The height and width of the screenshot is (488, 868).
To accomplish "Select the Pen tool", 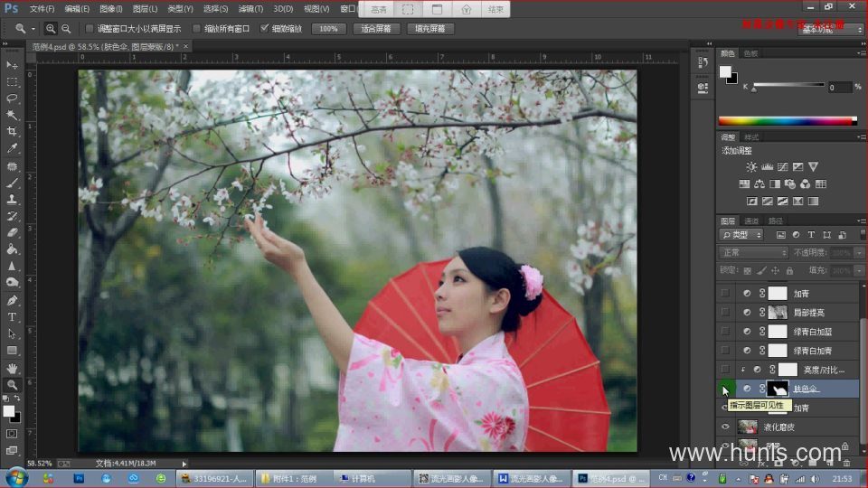I will point(12,300).
